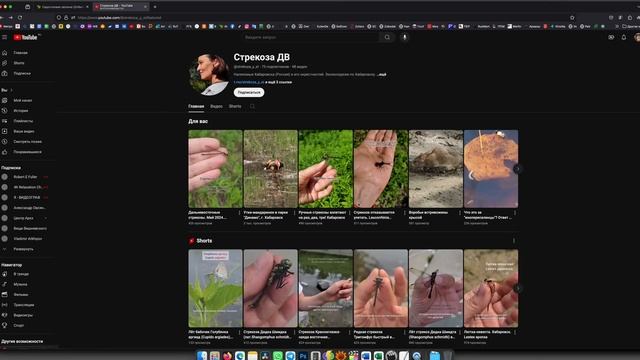Open the Robert E Fuller subscription
The height and width of the screenshot is (360, 640).
[25, 177]
